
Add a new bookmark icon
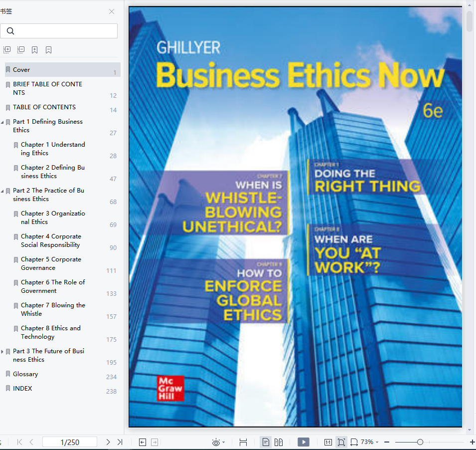point(34,50)
